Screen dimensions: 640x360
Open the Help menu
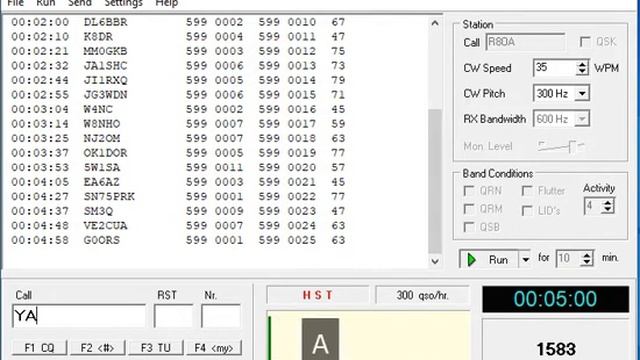click(167, 3)
